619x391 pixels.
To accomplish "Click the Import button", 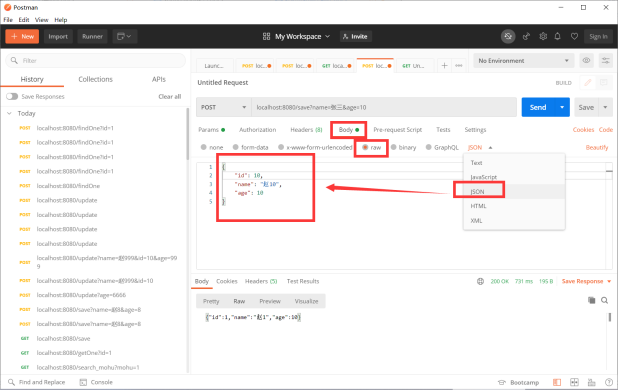I will pyautogui.click(x=58, y=36).
